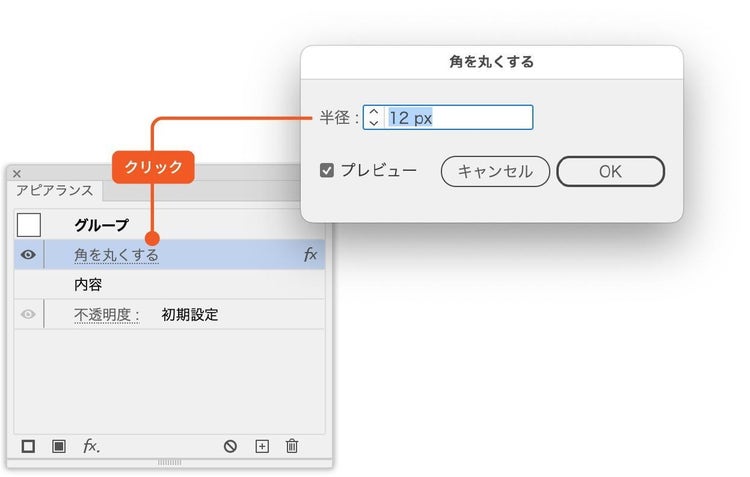The height and width of the screenshot is (477, 750).
Task: Click Add New Stroke icon in Appearance panel
Action: click(28, 446)
